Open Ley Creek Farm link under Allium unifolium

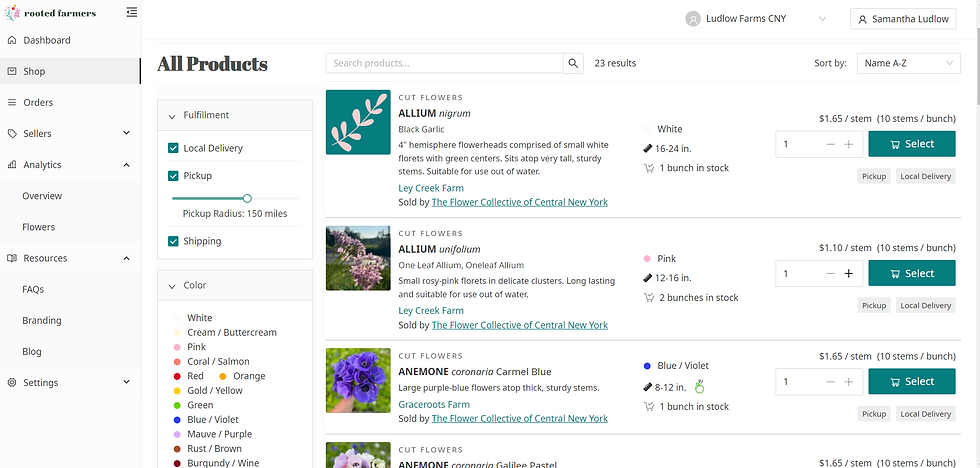[x=431, y=311]
